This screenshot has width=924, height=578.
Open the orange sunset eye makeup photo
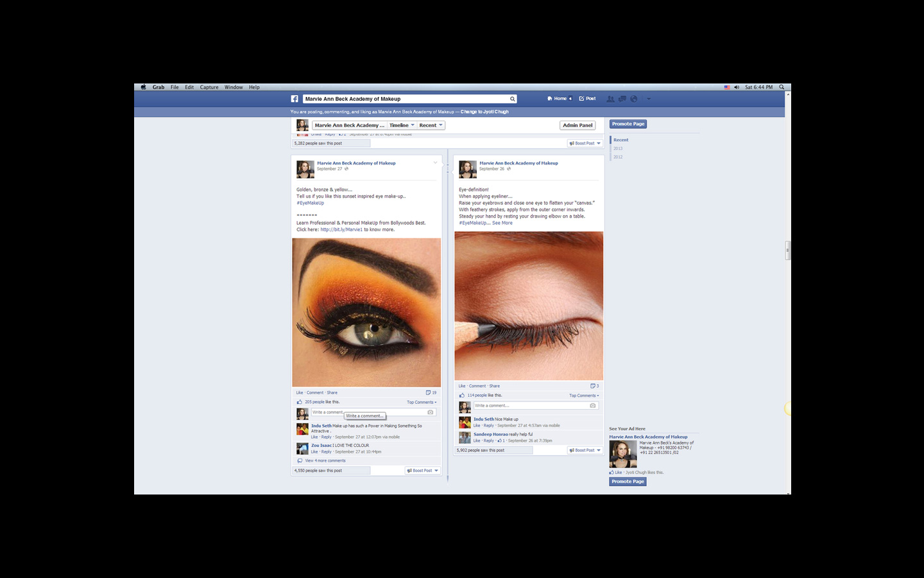(x=366, y=313)
